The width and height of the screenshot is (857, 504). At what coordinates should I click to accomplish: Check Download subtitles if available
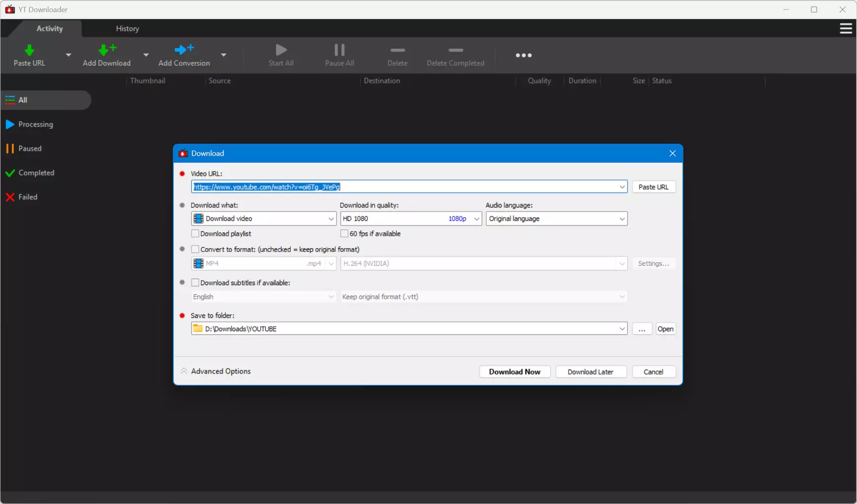coord(195,283)
